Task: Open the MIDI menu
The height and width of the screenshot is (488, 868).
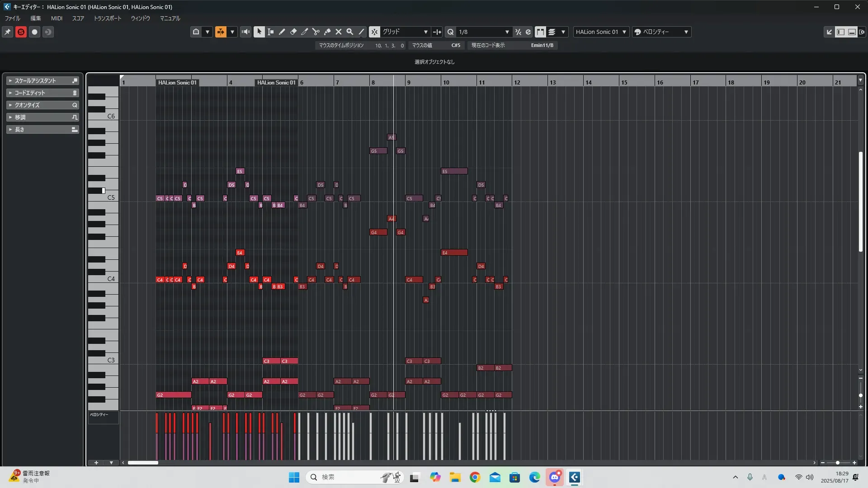Action: point(57,18)
